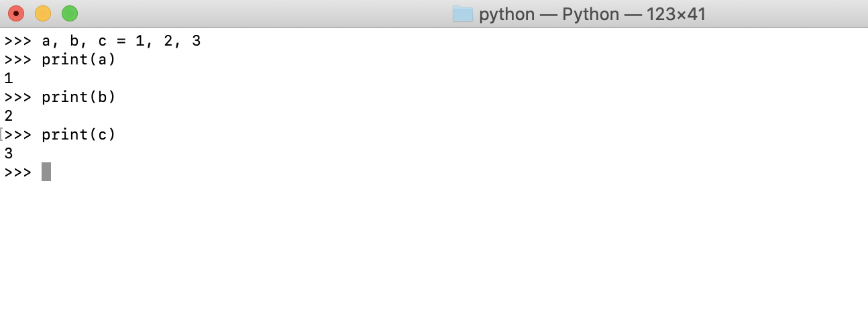868x322 pixels.
Task: Minimize the terminal with the yellow button
Action: (x=43, y=13)
